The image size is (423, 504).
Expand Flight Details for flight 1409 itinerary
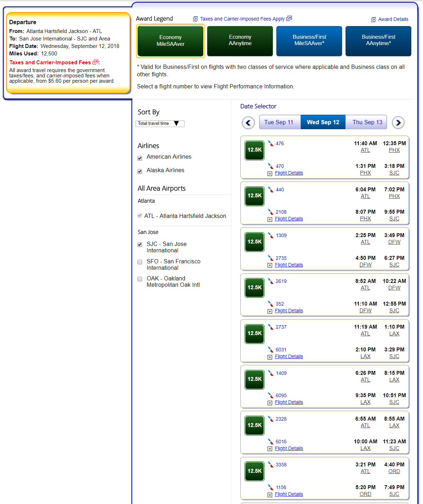[x=289, y=402]
